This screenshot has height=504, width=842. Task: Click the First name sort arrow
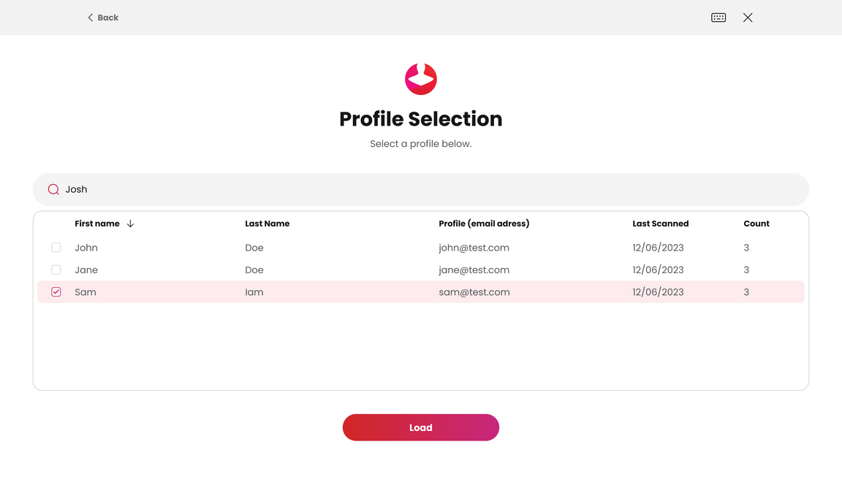tap(131, 224)
